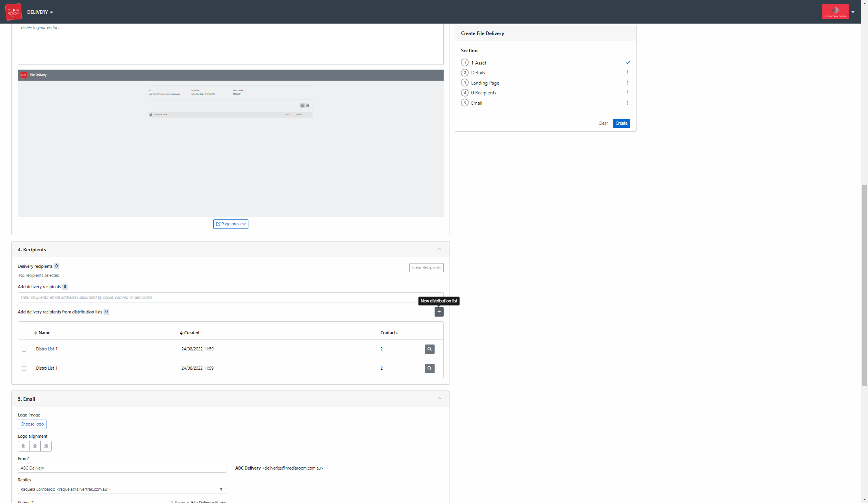Viewport: 868px width, 503px height.
Task: Sort distribution lists by Created
Action: click(x=189, y=333)
